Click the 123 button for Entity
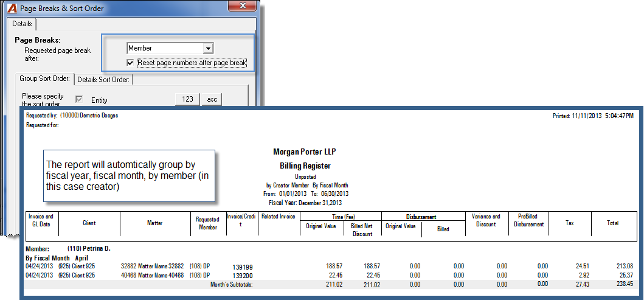The height and width of the screenshot is (300, 644). coord(187,99)
